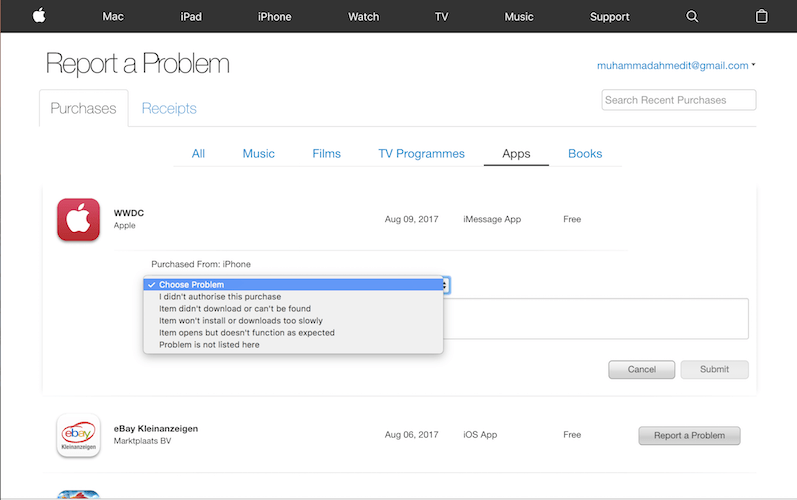
Task: Report a Problem for eBay Kleinanzeigen
Action: 689,435
